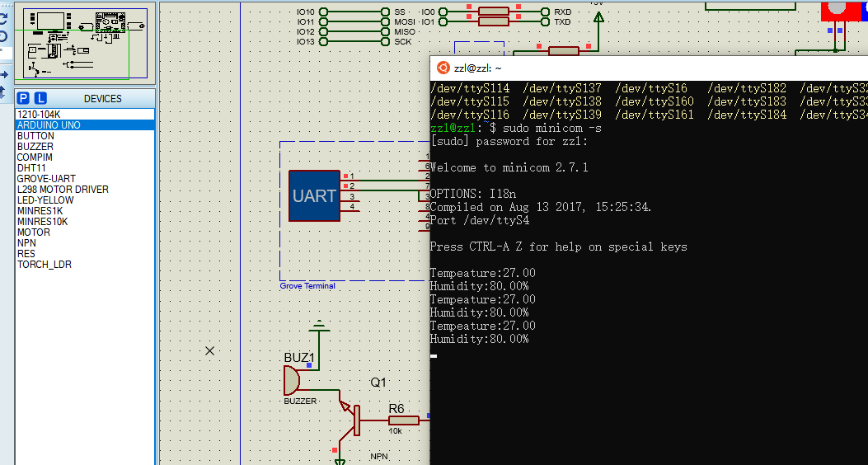Screen dimensions: 868x465
Task: Click the rotate anti-clockwise icon
Action: coord(3,36)
